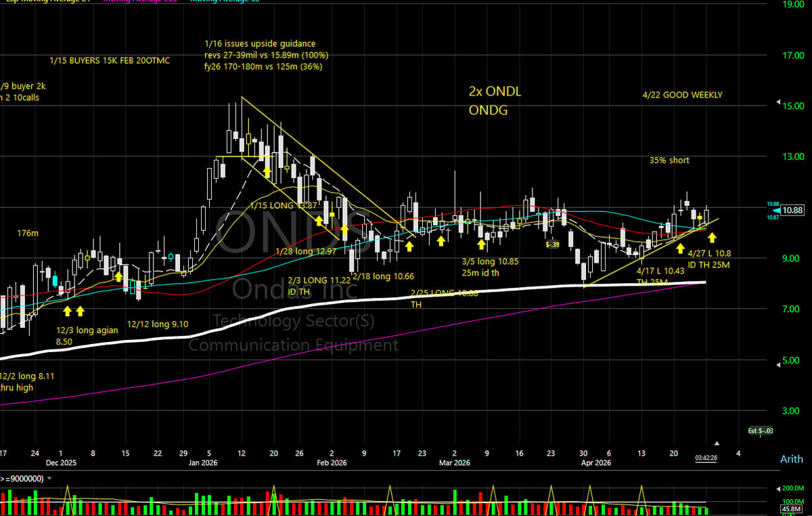Select yellow arrow above '4/27 L 10.8' note
The height and width of the screenshot is (516, 812).
(x=712, y=238)
